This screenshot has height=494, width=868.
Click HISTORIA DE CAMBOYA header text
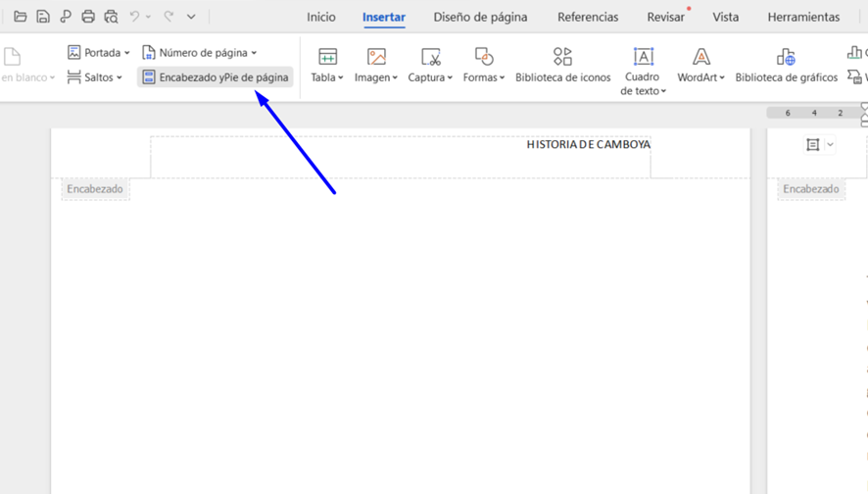[x=589, y=144]
